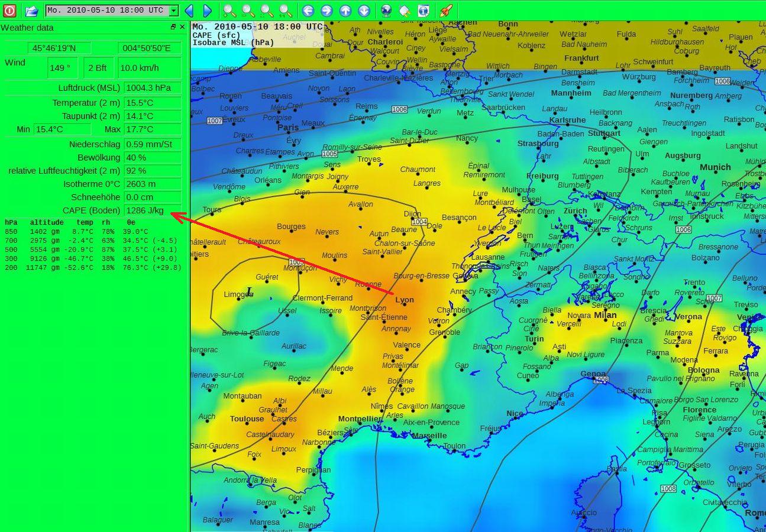Click the red power quit icon

pos(9,10)
